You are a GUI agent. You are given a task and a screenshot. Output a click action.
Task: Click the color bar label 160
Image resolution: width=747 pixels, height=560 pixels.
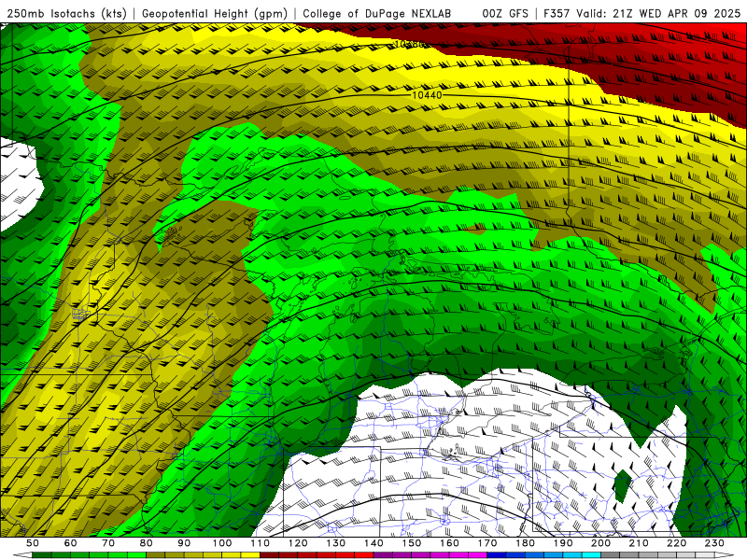tap(449, 543)
